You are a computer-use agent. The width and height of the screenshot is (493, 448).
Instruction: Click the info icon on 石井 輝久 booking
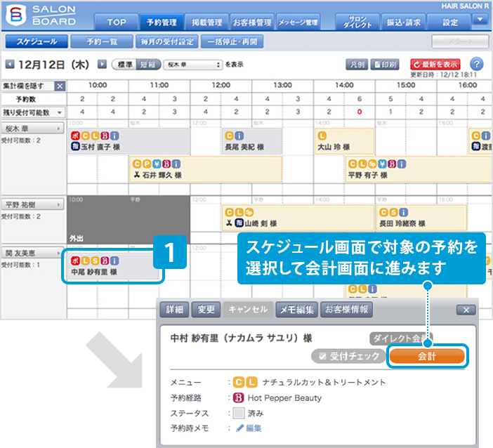click(176, 164)
